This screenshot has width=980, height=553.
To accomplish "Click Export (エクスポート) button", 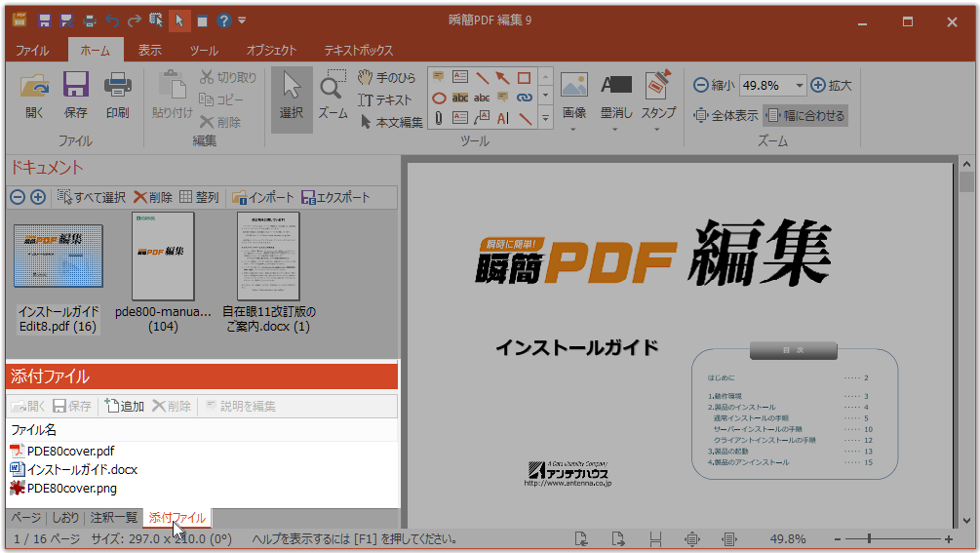I will 335,197.
